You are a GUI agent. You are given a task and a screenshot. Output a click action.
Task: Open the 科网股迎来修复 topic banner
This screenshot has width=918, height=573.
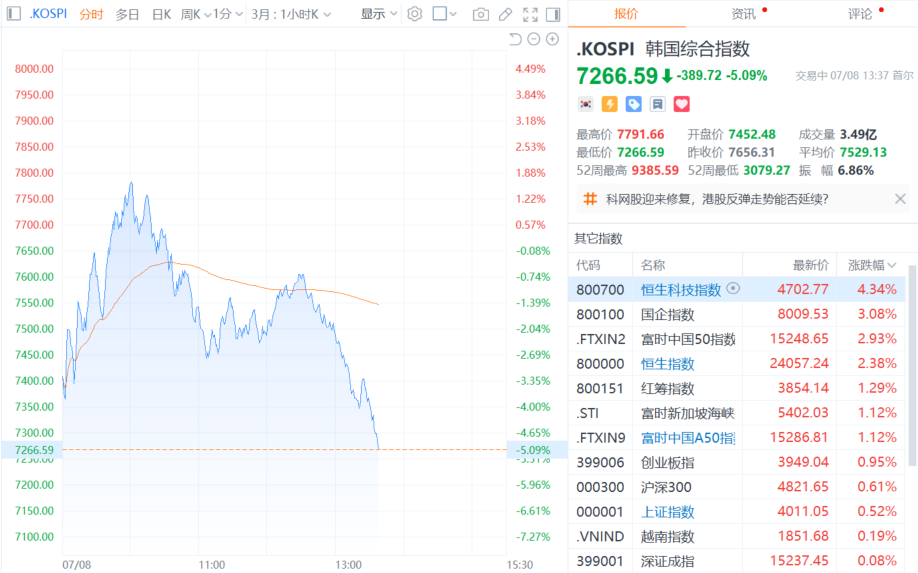coord(717,200)
